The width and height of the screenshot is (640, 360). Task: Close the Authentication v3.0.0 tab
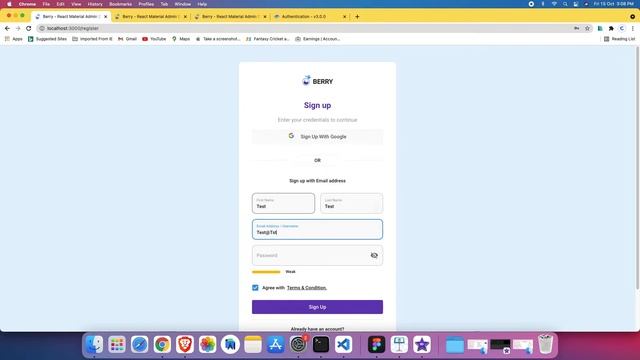click(x=344, y=16)
